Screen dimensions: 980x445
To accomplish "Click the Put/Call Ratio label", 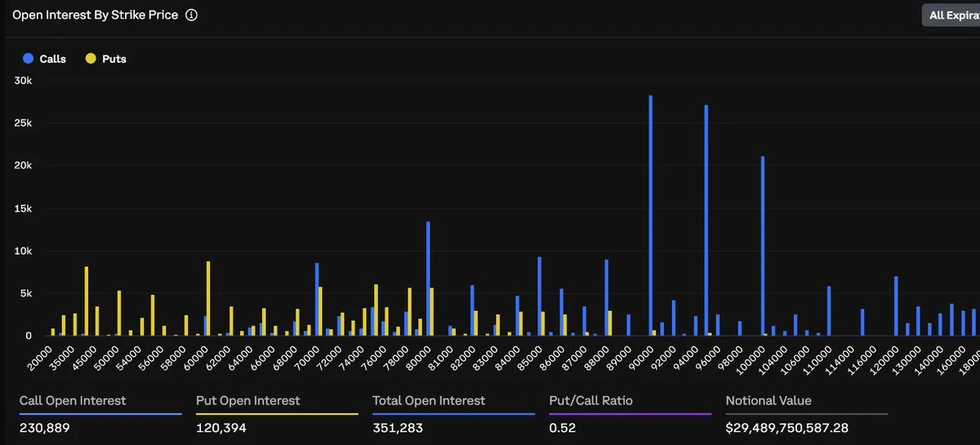I will pos(591,401).
